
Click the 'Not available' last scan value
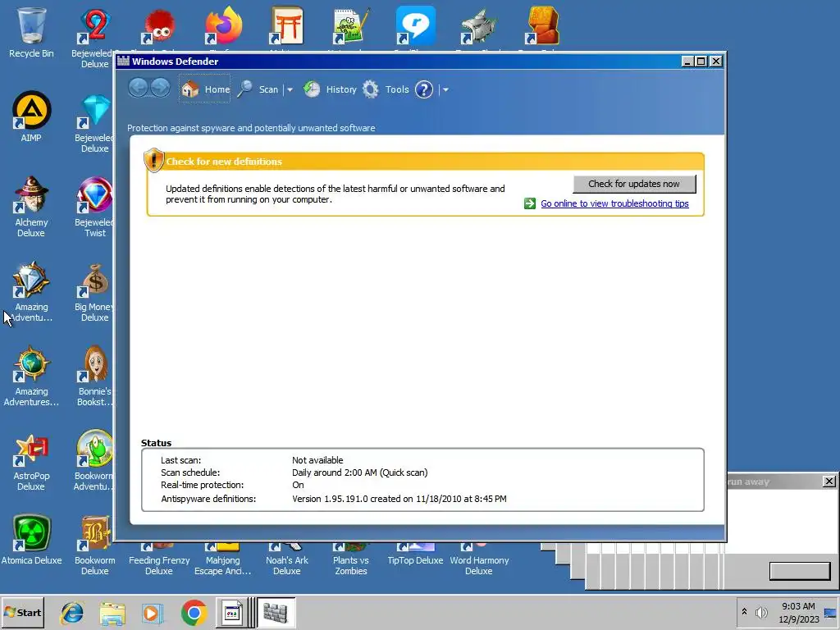tap(317, 460)
